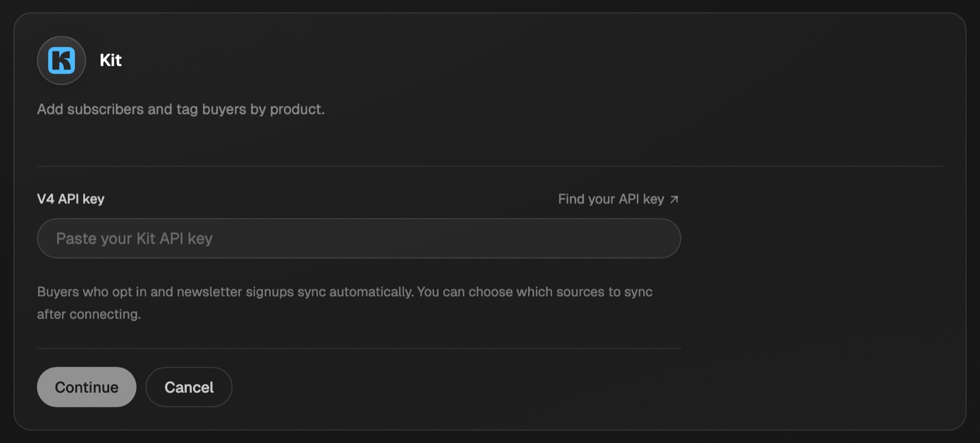Focus the Paste your Kit API key field
The height and width of the screenshot is (443, 980).
tap(359, 238)
